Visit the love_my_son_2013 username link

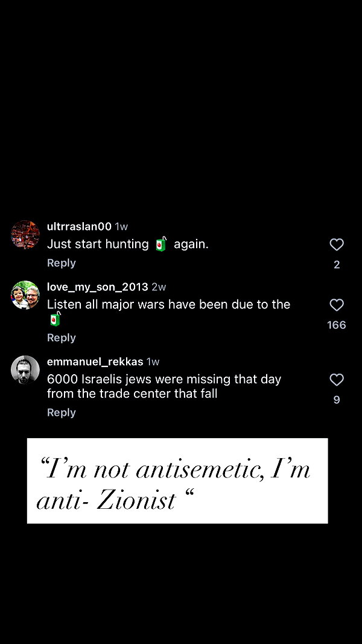[98, 287]
